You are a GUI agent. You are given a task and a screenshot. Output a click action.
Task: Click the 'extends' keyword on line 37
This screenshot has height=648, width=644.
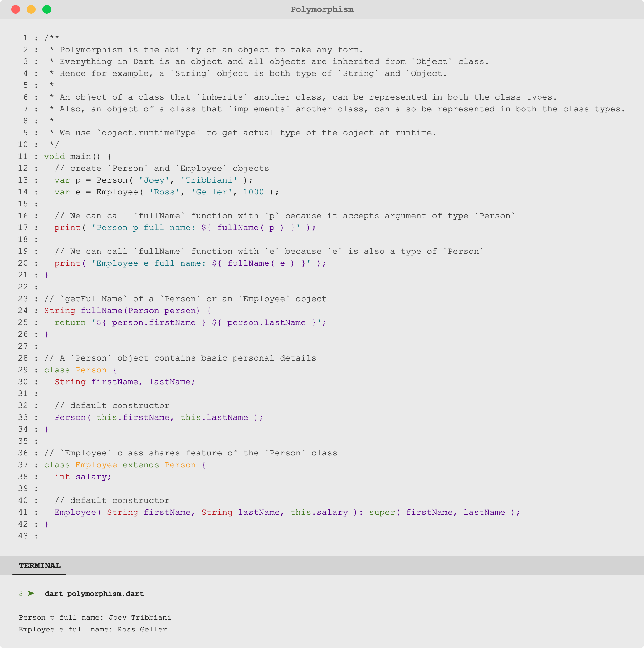coord(140,465)
